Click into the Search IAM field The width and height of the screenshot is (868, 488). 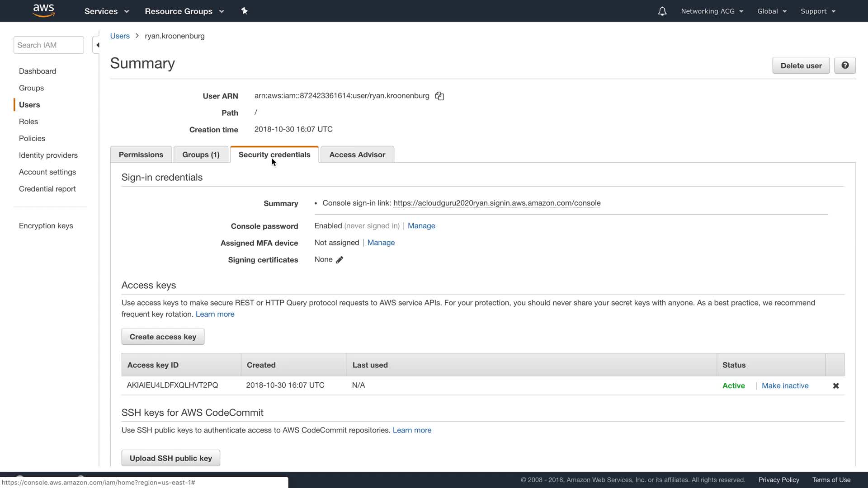click(x=49, y=45)
